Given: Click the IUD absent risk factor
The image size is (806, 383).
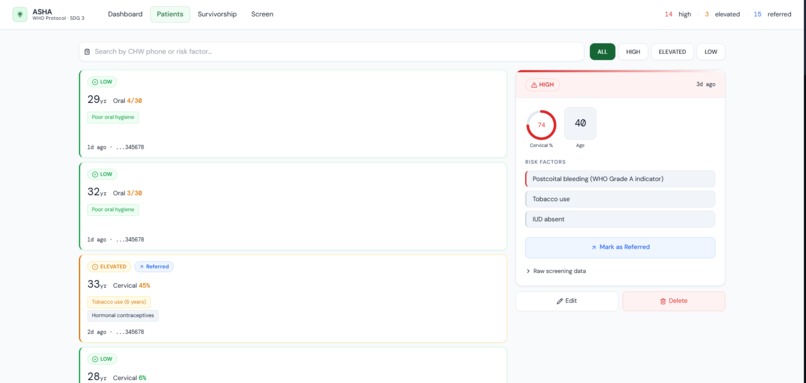Looking at the screenshot, I should pyautogui.click(x=620, y=219).
